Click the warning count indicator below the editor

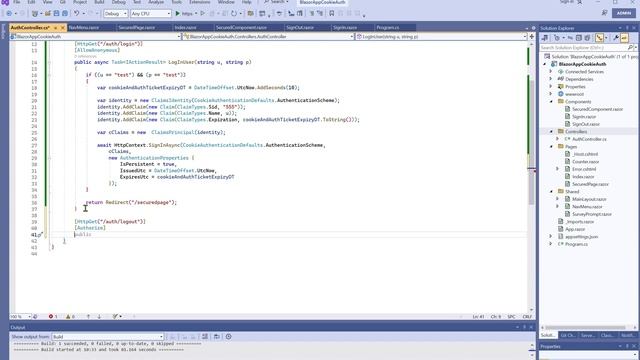70,316
